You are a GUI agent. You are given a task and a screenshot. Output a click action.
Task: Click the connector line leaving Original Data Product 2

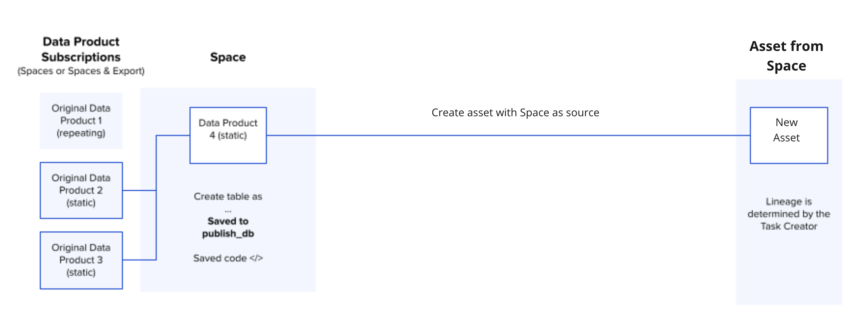139,190
